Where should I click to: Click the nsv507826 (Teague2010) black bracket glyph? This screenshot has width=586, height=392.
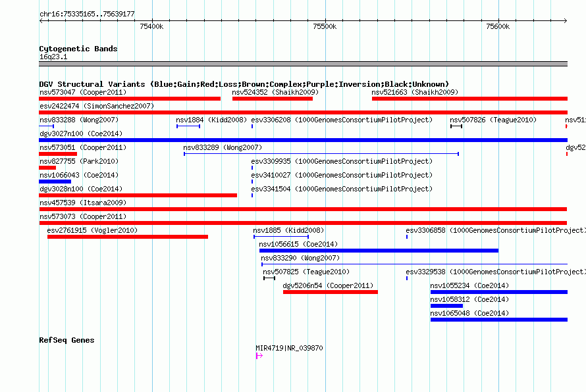(x=456, y=126)
